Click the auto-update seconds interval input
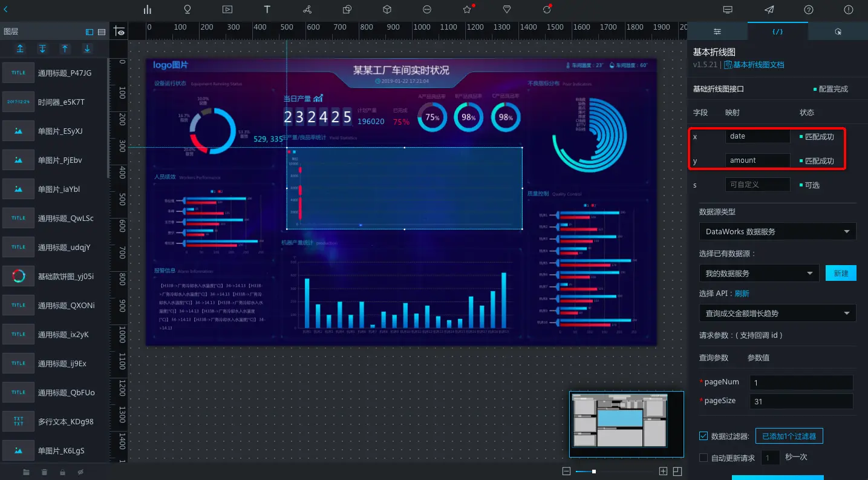This screenshot has width=868, height=480. (x=770, y=458)
